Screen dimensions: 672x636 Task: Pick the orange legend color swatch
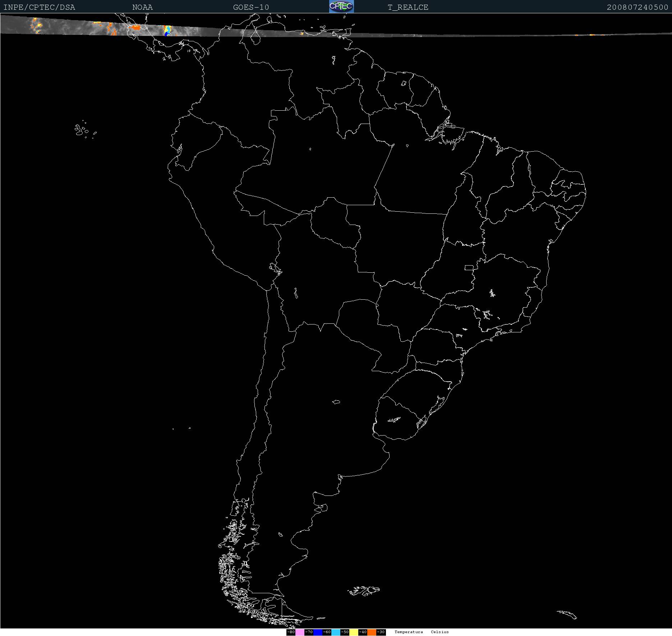coord(372,632)
